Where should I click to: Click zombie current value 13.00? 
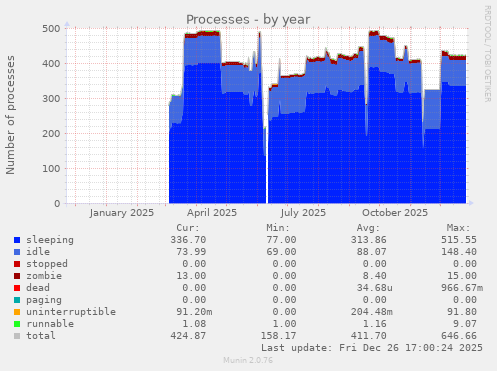click(191, 276)
